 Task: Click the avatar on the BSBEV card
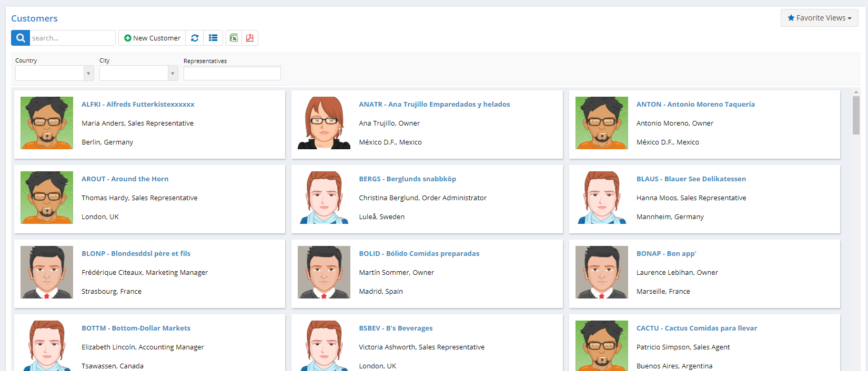point(324,346)
